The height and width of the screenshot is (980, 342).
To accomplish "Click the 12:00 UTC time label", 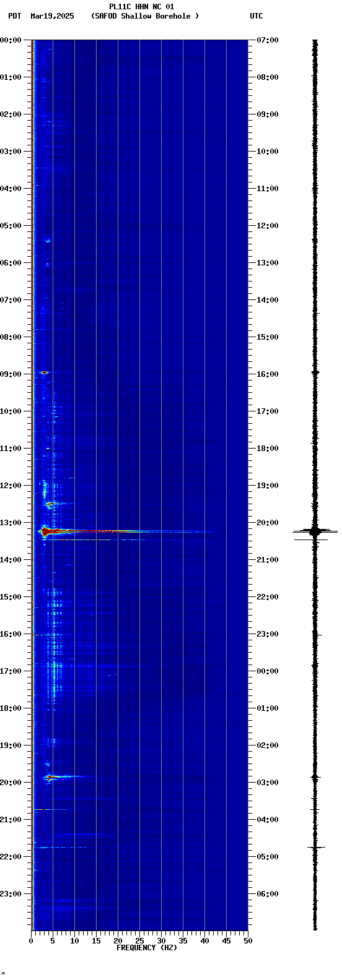I will click(x=268, y=226).
